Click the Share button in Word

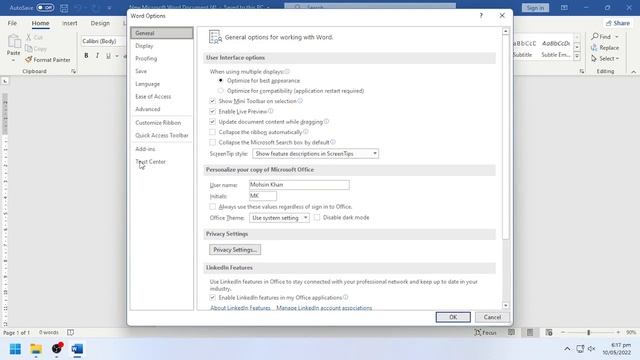(x=618, y=23)
